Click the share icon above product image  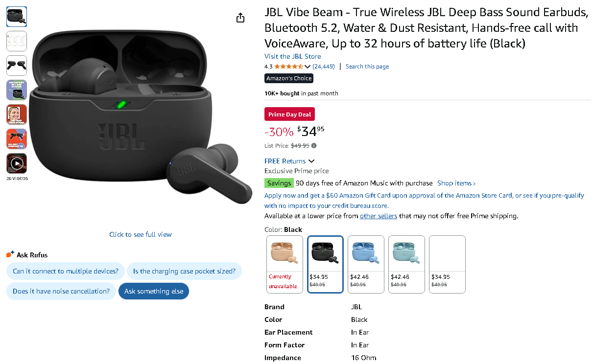coord(240,18)
